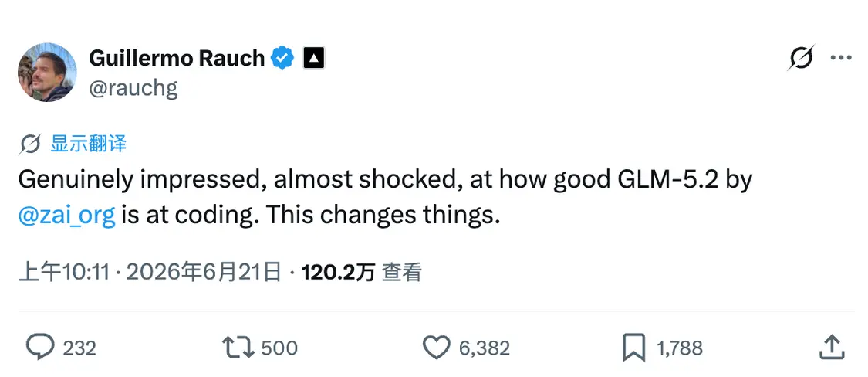
Task: Open the 120.2万 查看 view count
Action: pos(362,273)
